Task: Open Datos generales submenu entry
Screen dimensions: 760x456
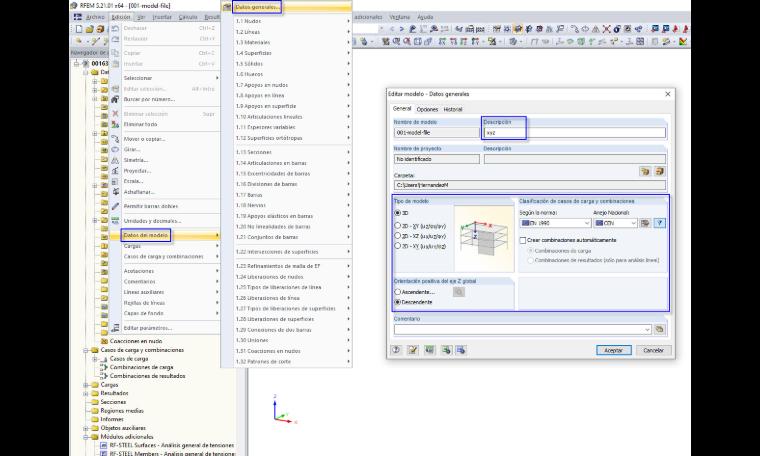Action: pyautogui.click(x=257, y=7)
